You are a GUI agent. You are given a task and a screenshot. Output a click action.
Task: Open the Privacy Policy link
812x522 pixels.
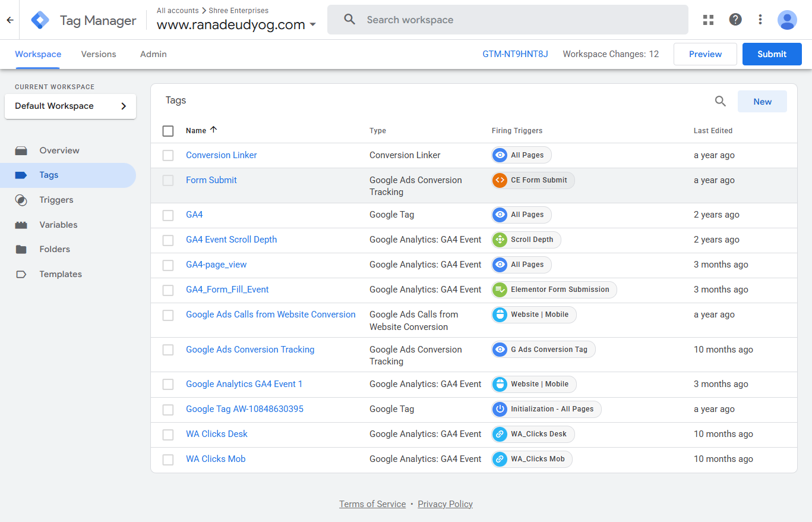pos(446,504)
